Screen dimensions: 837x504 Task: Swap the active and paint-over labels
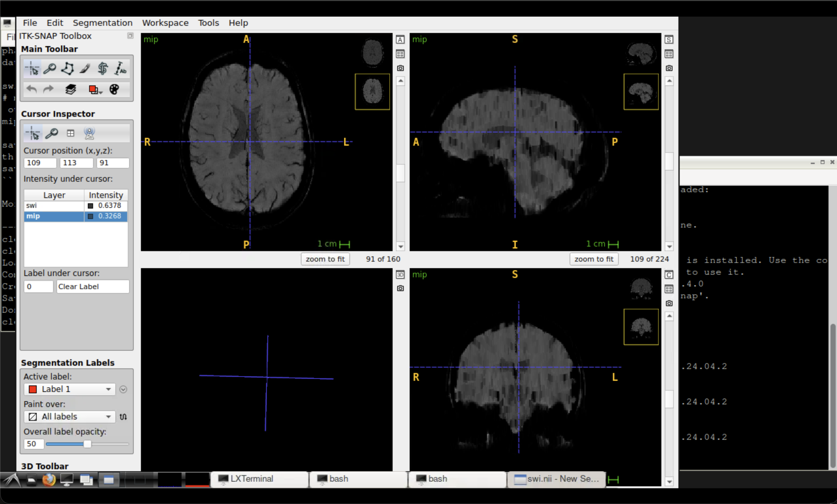123,417
